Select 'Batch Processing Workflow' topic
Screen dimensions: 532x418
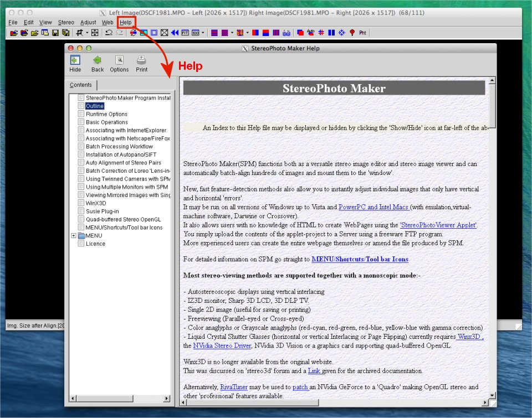119,147
